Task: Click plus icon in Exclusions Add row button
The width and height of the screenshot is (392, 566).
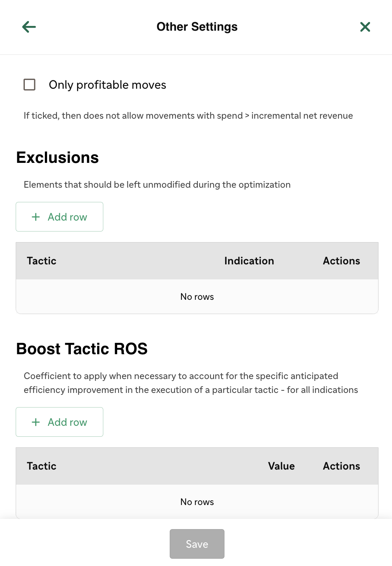Action: [x=36, y=217]
